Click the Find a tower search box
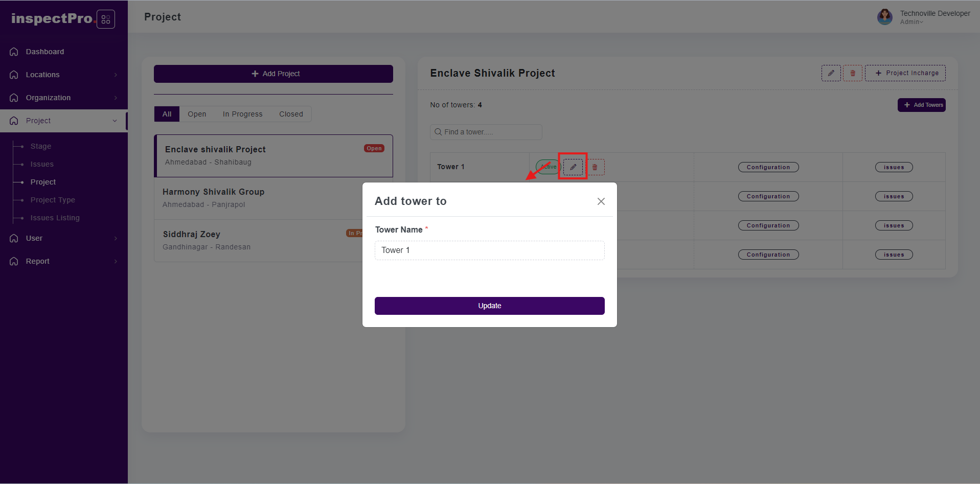Screen dimensions: 980x484 point(486,132)
